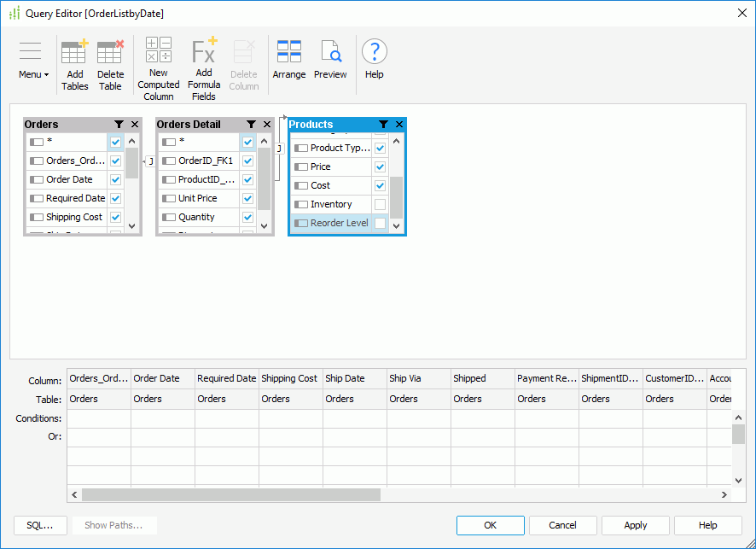Viewport: 756px width, 549px height.
Task: Select the Reorder Level row in Products
Action: click(333, 223)
